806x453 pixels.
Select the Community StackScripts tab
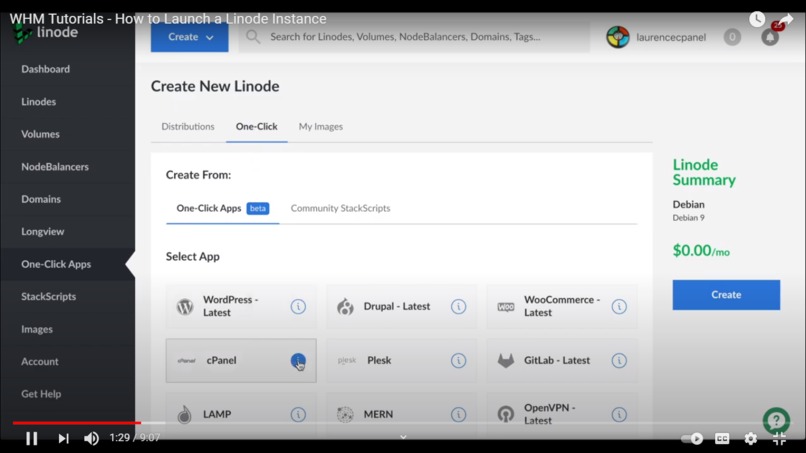(x=340, y=208)
